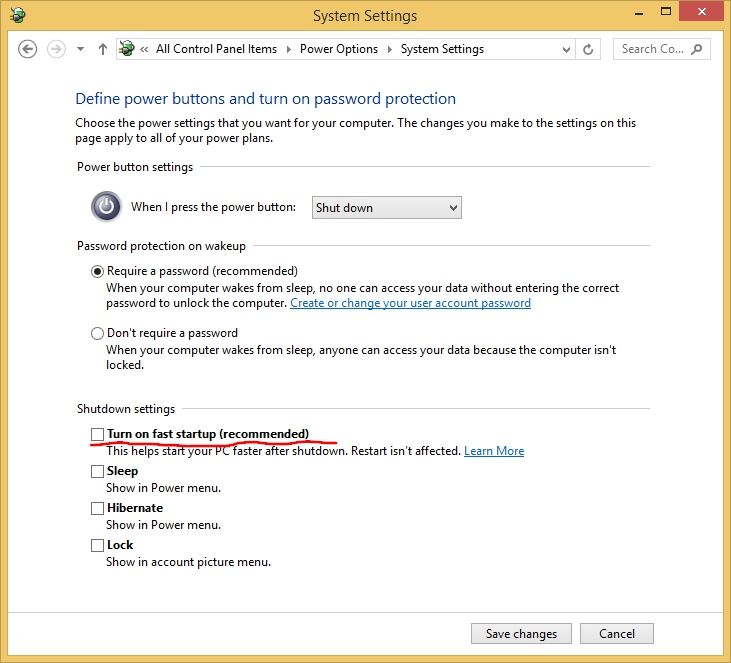Viewport: 731px width, 663px height.
Task: Expand arrow after All Control Panel Items
Action: click(x=289, y=49)
